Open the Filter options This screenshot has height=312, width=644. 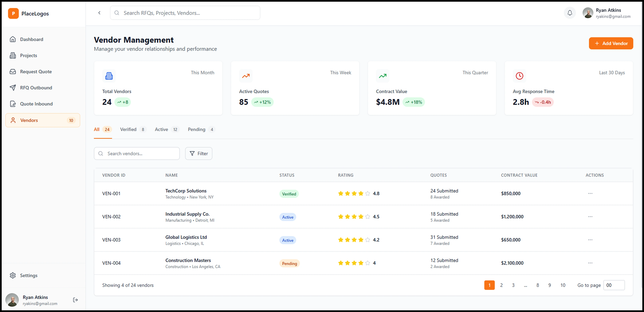(199, 153)
